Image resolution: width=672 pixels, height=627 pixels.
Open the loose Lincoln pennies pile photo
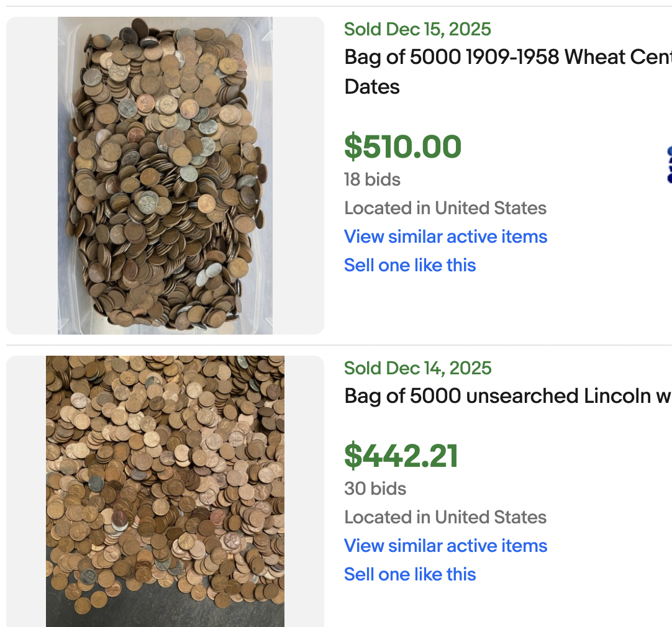pos(165,490)
